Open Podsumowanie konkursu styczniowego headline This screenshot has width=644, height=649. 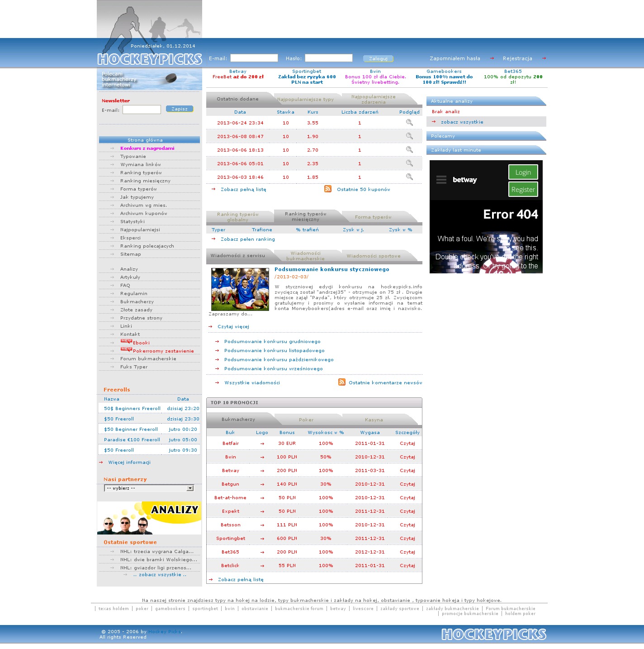point(332,269)
